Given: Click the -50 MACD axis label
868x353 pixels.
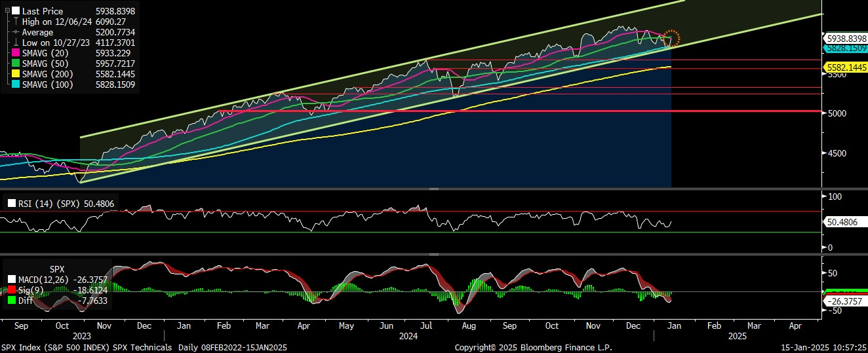Looking at the screenshot, I should (x=835, y=310).
